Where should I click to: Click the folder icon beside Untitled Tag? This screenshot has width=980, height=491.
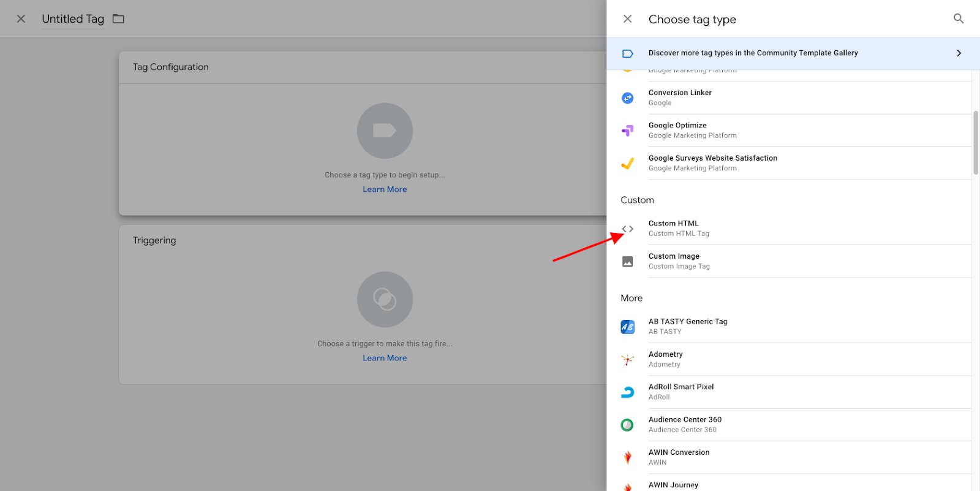118,19
